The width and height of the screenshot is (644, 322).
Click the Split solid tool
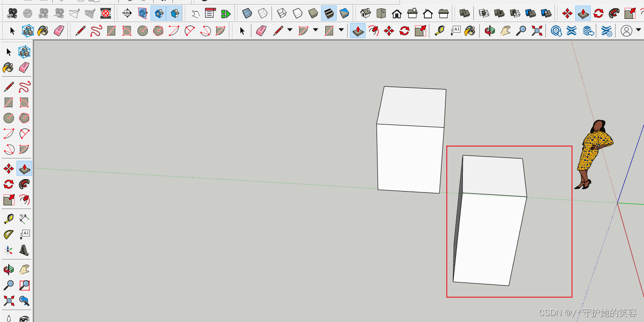point(546,13)
